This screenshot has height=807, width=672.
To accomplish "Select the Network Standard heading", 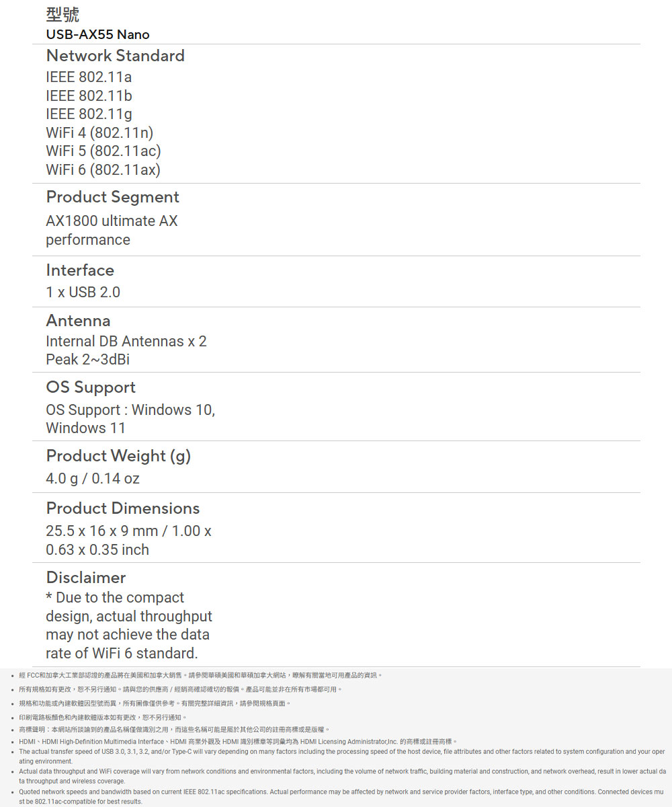I will pos(116,56).
